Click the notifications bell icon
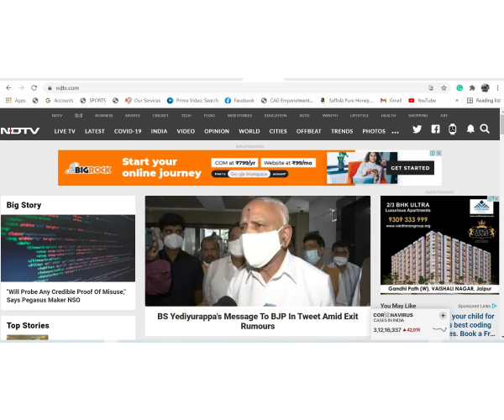This screenshot has height=420, width=504. point(470,129)
